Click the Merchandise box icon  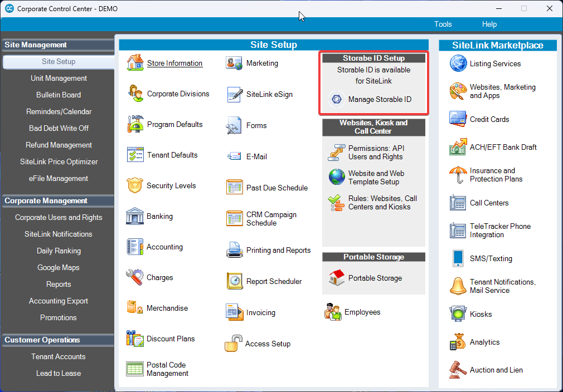pyautogui.click(x=135, y=308)
